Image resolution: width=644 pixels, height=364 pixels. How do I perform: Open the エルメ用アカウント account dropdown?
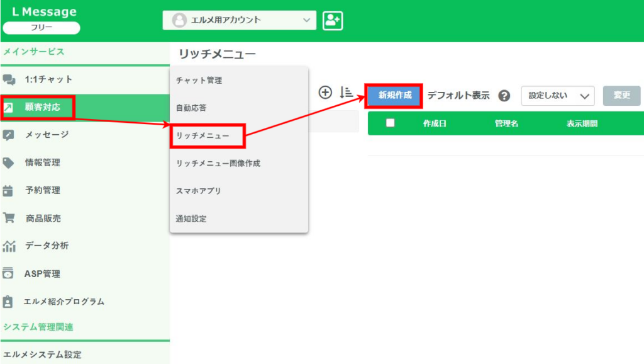240,20
